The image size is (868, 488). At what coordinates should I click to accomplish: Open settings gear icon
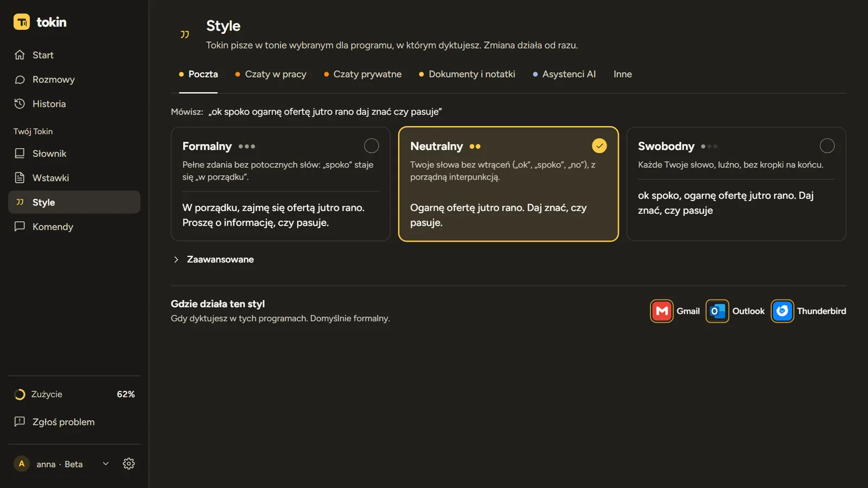pos(129,464)
